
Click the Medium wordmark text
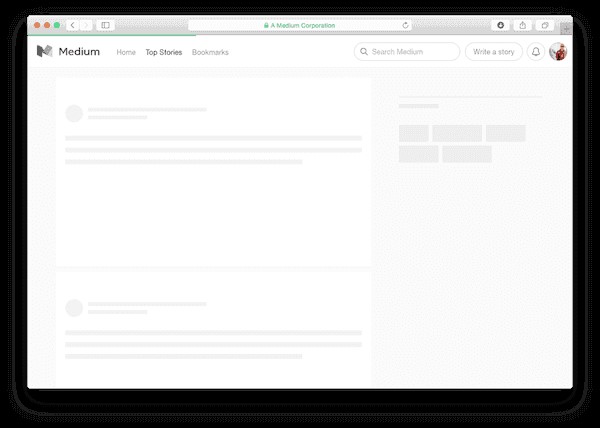(79, 52)
